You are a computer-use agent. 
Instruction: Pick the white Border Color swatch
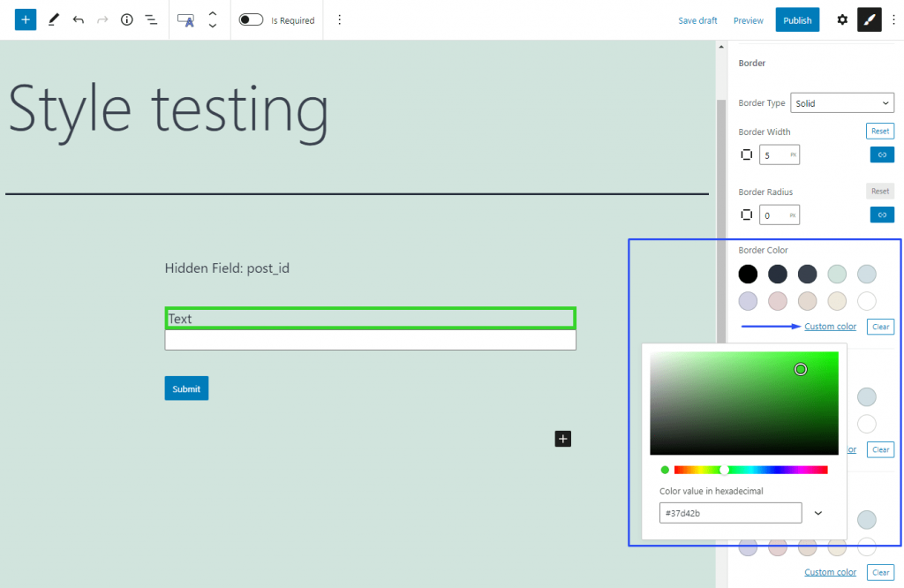(x=867, y=301)
